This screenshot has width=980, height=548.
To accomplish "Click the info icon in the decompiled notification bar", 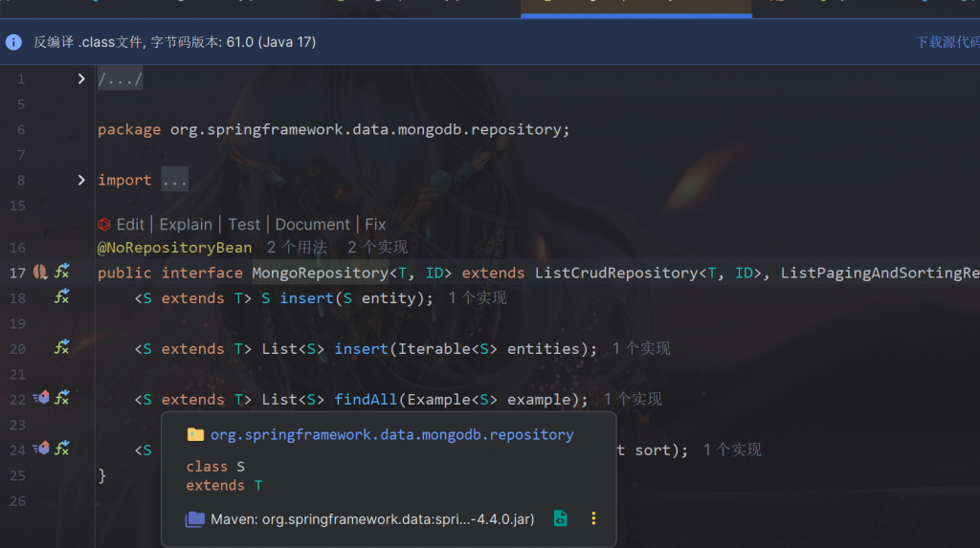I will tap(13, 42).
